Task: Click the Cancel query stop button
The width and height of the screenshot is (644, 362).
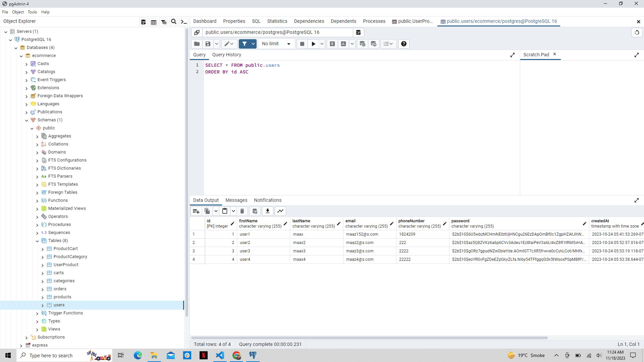Action: point(302,44)
